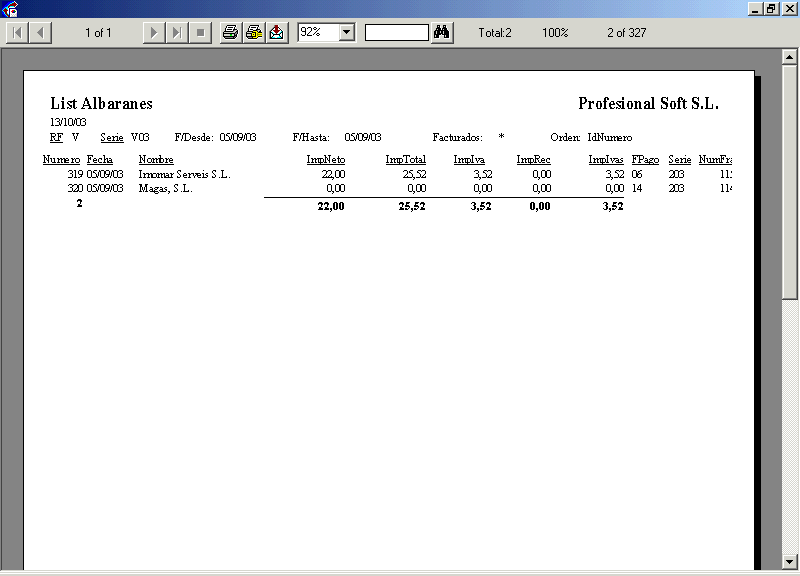Export the report using envelope icon
Screen dimensions: 800x576
277,33
